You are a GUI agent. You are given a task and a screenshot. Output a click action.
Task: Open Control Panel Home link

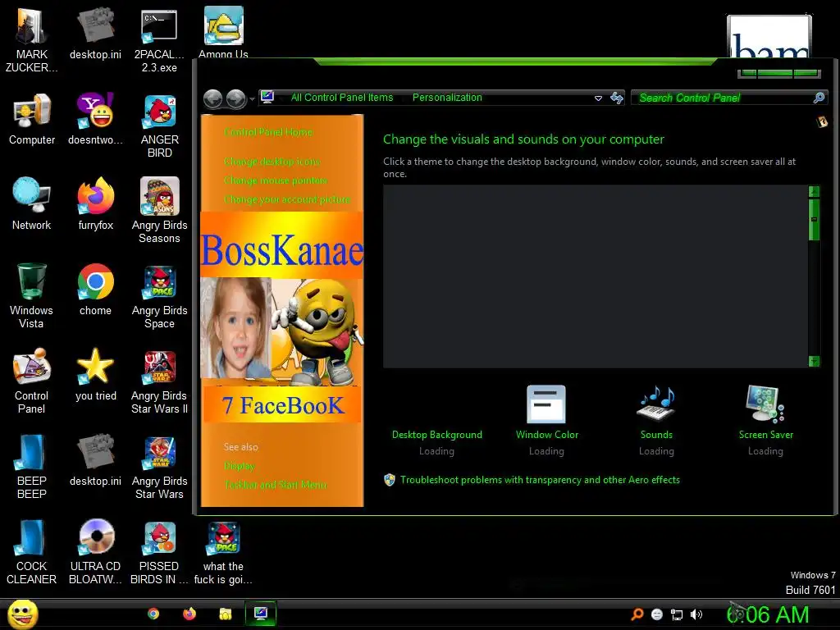[268, 132]
